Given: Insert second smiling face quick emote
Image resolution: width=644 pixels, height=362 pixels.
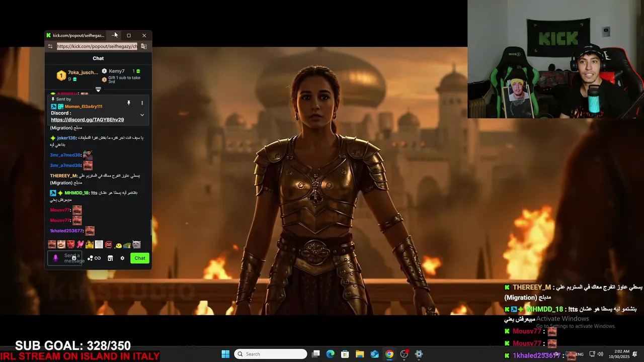Looking at the screenshot, I should (x=61, y=244).
